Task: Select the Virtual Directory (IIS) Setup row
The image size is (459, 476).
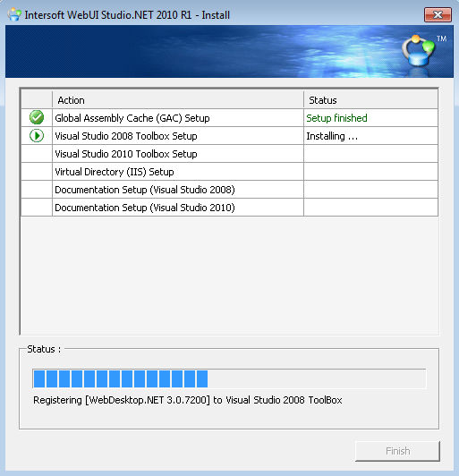Action: pos(229,172)
